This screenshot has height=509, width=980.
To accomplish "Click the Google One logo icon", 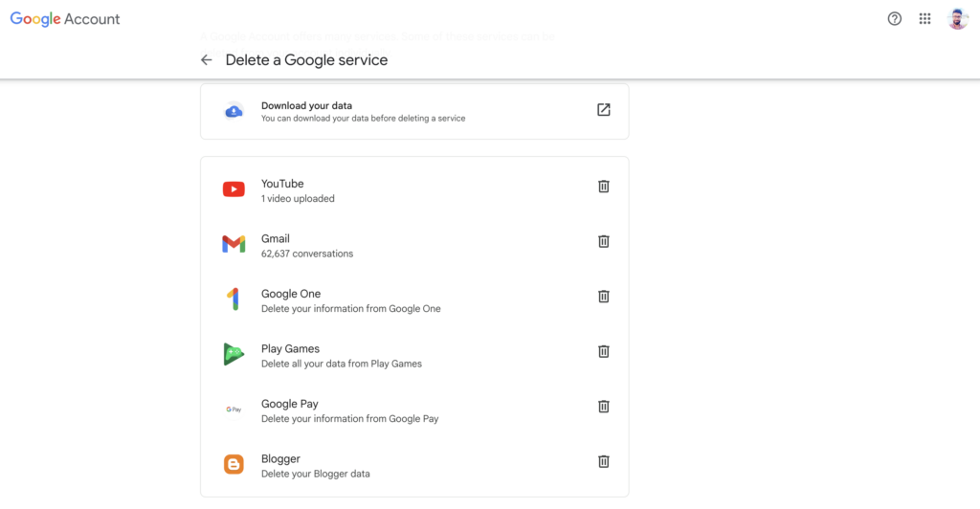I will pyautogui.click(x=234, y=299).
